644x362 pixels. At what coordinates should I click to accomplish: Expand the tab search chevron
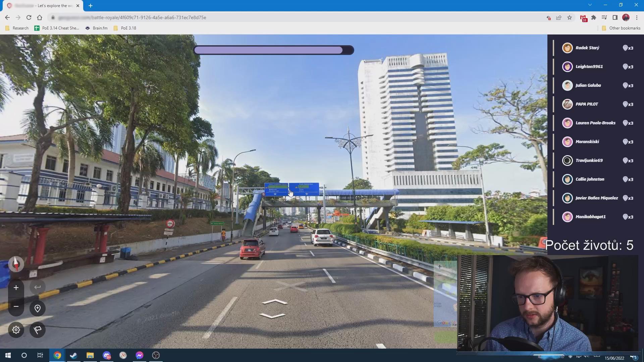[590, 5]
